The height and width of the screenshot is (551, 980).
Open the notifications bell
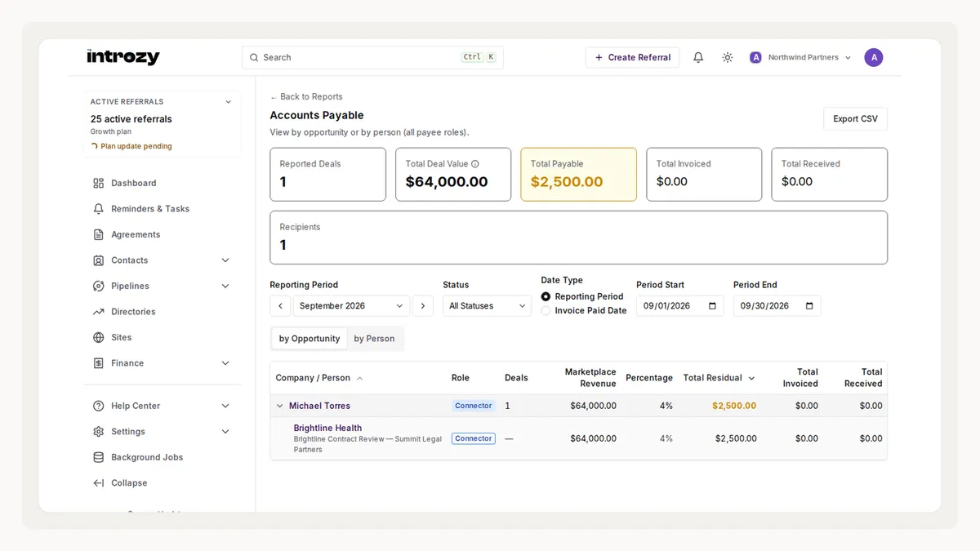[x=698, y=57]
